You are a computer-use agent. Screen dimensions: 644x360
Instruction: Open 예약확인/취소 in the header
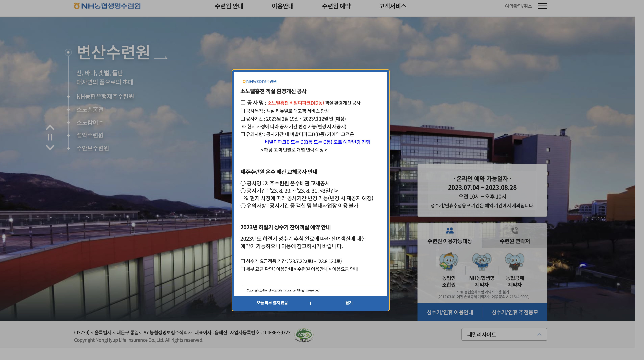tap(518, 6)
